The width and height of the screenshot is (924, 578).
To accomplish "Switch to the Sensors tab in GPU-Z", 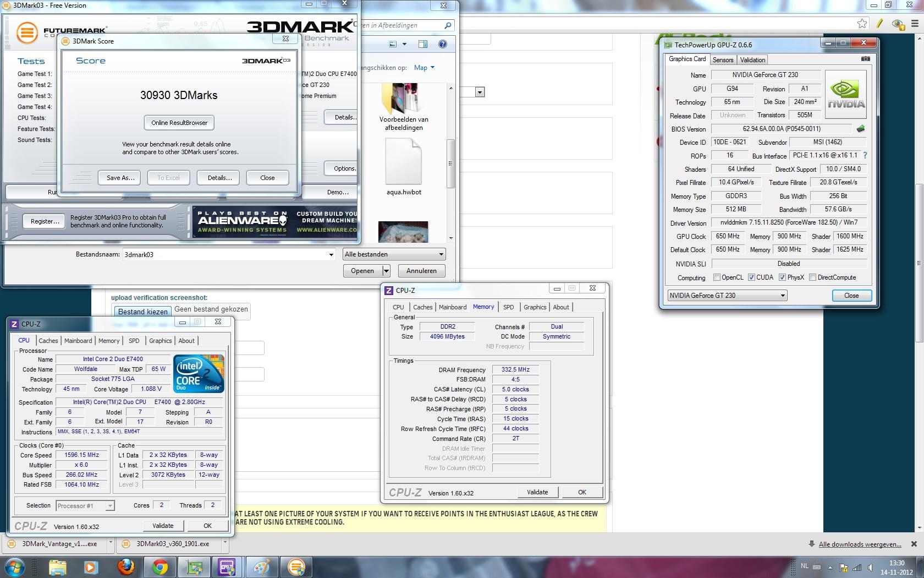I will click(723, 60).
